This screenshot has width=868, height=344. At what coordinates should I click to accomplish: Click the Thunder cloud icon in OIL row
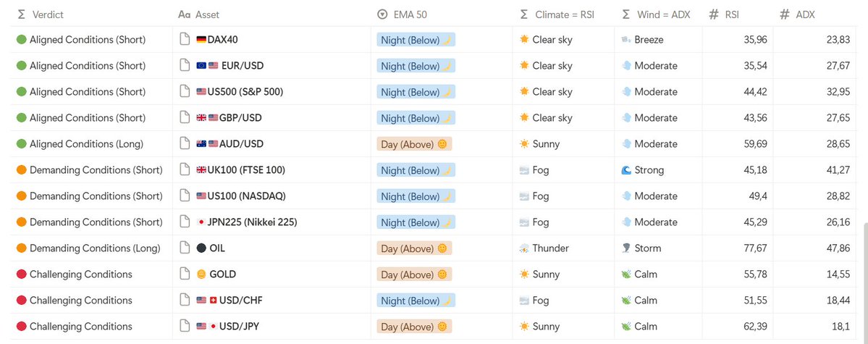click(523, 248)
